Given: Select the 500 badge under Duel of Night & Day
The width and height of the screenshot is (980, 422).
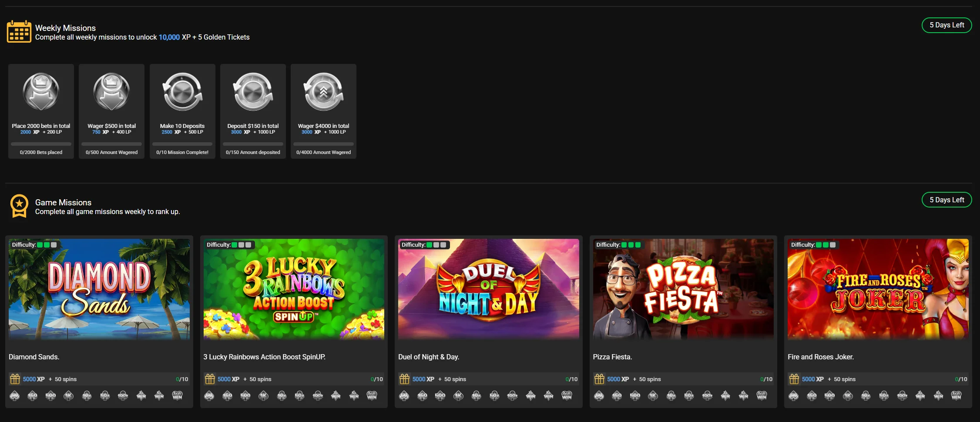Looking at the screenshot, I should [440, 395].
